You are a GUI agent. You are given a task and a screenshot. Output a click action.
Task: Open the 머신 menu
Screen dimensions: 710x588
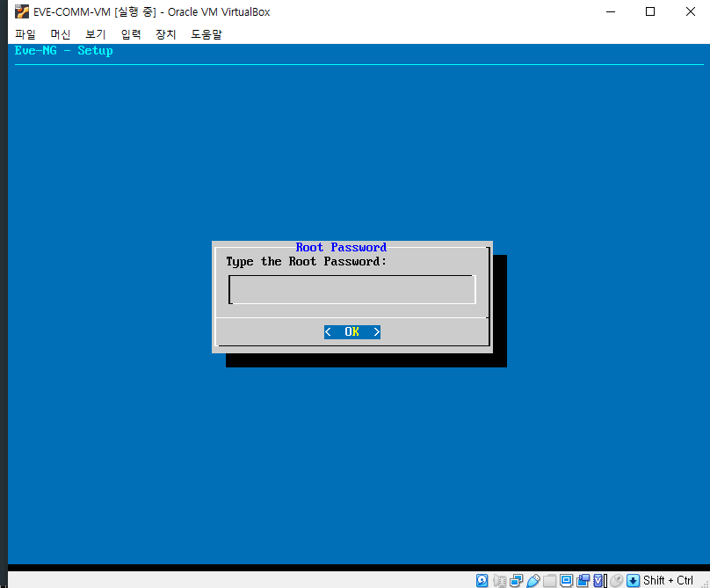click(x=61, y=34)
